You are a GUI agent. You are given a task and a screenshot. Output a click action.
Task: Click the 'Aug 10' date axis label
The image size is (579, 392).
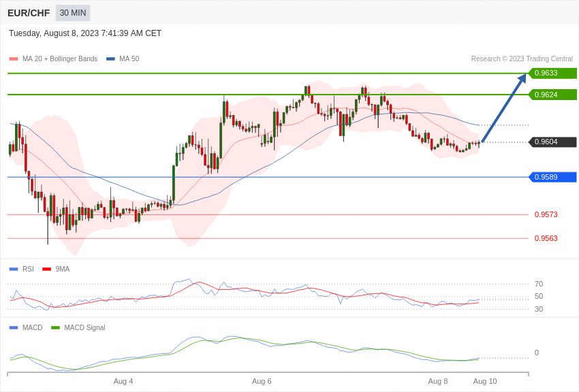tap(485, 381)
